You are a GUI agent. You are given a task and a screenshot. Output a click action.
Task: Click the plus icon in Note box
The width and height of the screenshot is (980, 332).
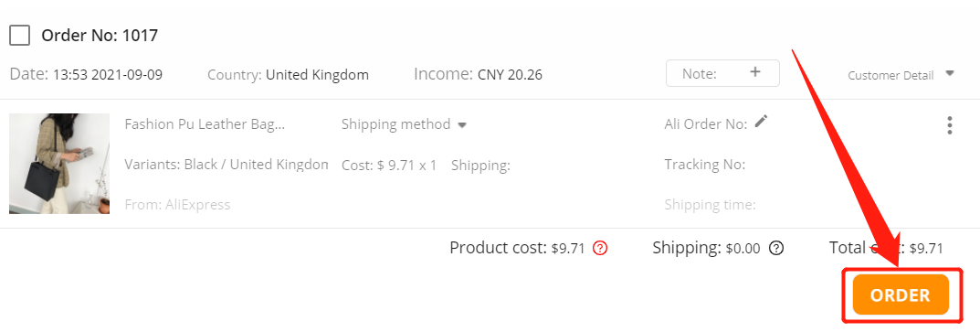click(x=755, y=72)
